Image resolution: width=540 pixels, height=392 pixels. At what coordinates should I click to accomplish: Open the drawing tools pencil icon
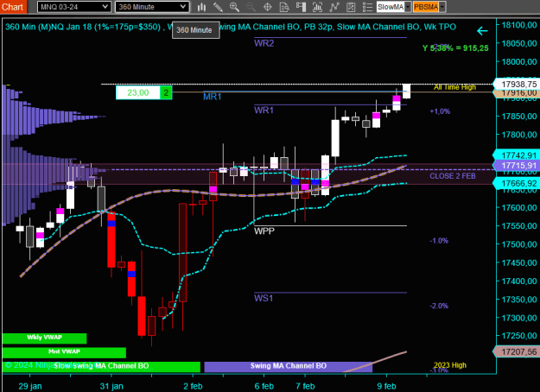tap(218, 7)
